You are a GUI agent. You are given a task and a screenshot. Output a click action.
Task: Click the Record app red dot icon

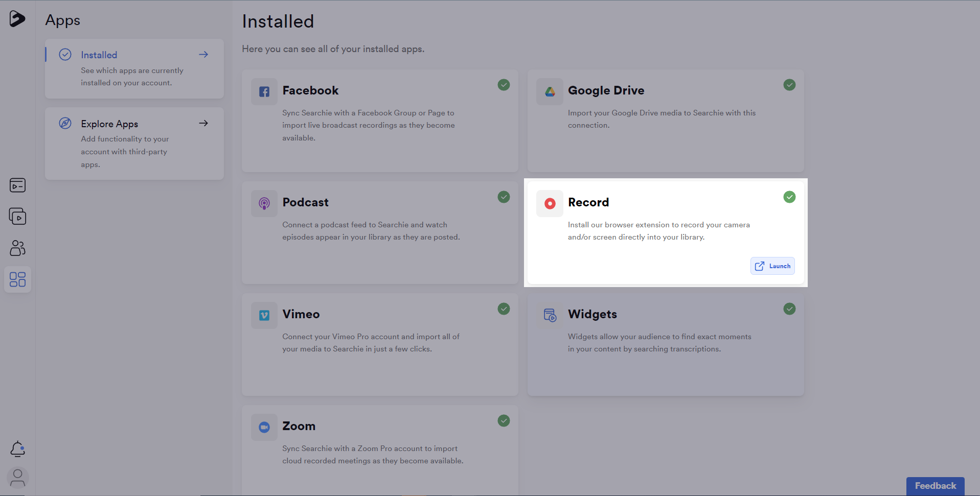[550, 204]
